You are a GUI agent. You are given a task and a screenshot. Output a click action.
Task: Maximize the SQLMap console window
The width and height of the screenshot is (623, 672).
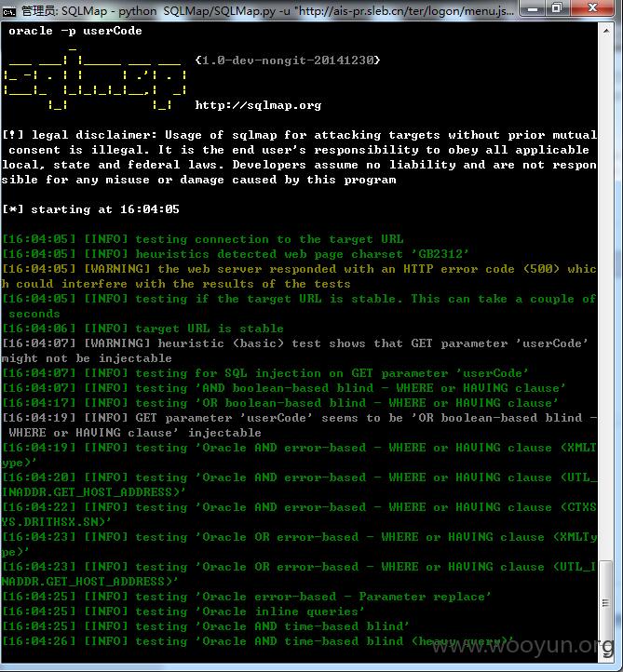(558, 8)
